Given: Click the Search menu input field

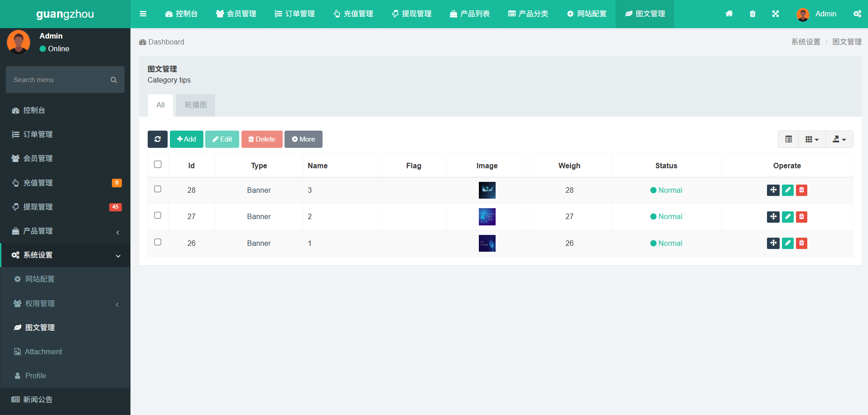Looking at the screenshot, I should tap(59, 80).
